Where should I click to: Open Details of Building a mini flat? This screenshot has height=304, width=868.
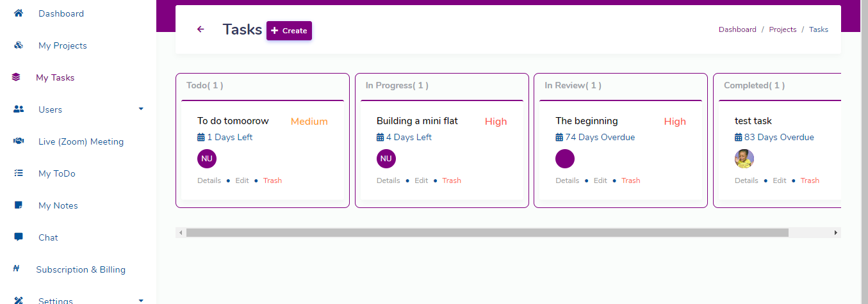[388, 180]
